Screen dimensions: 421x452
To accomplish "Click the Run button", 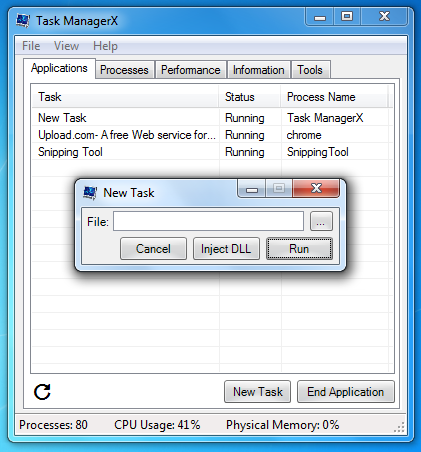I will 299,249.
